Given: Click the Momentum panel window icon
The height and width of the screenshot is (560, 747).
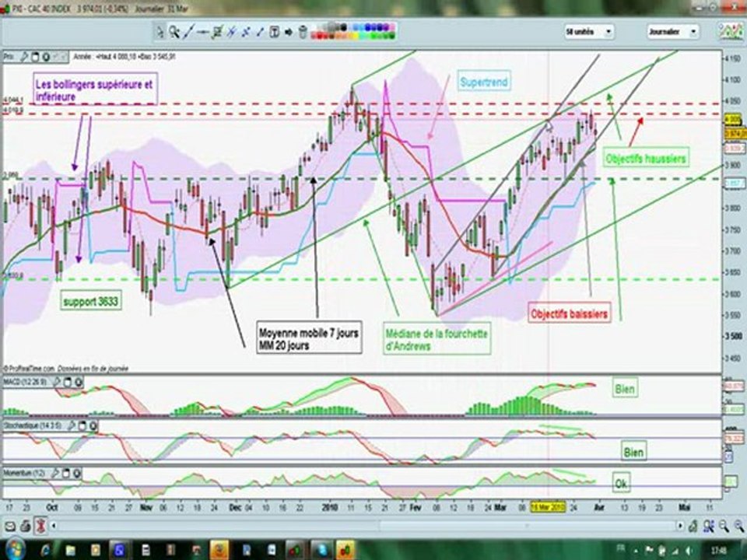Looking at the screenshot, I should click(x=65, y=474).
